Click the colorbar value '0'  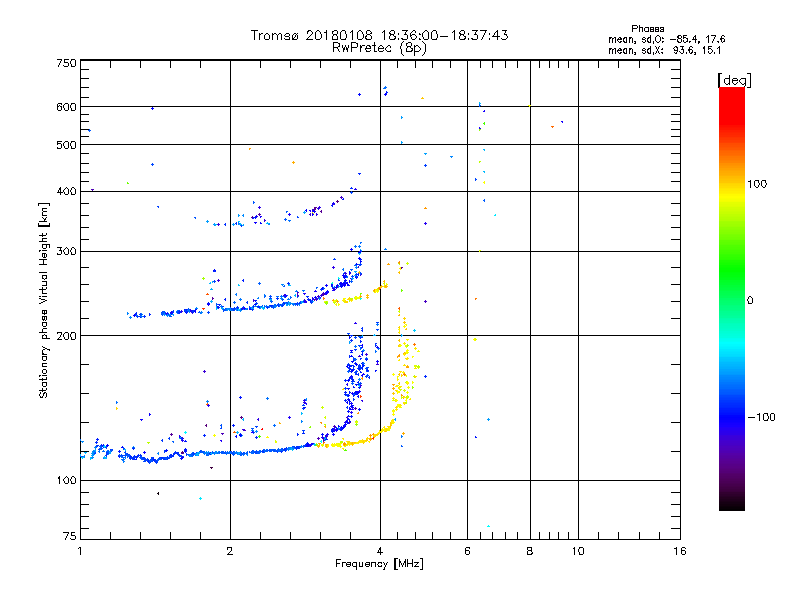(750, 301)
